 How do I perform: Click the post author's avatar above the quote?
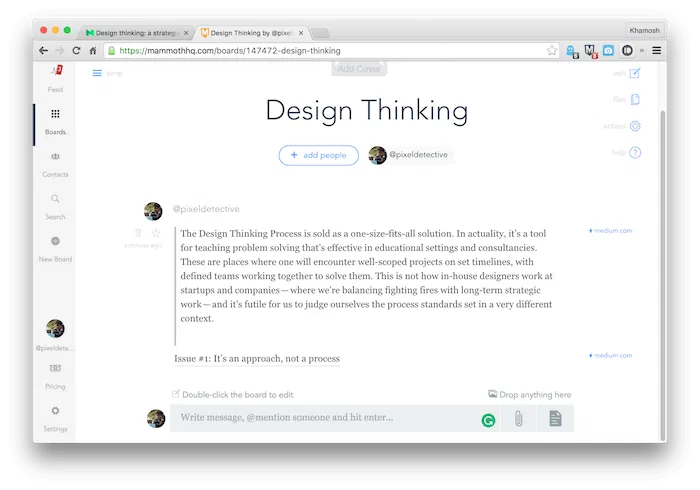153,211
